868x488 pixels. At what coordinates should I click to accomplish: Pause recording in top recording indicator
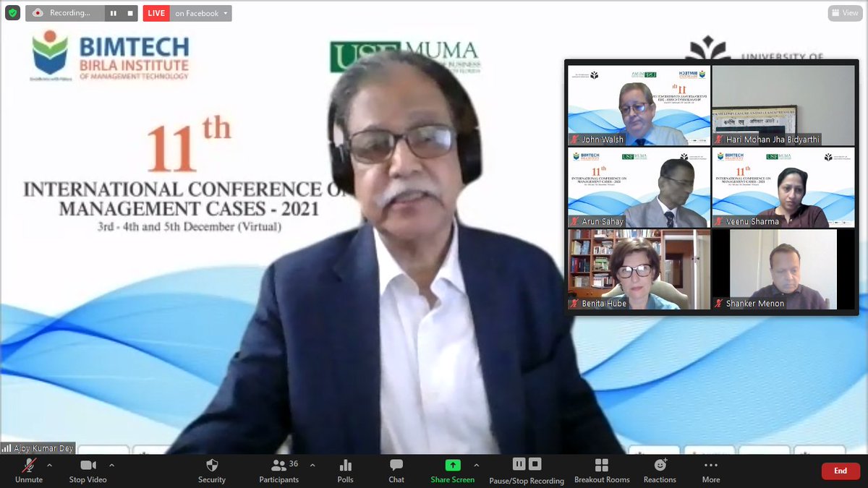click(x=114, y=13)
